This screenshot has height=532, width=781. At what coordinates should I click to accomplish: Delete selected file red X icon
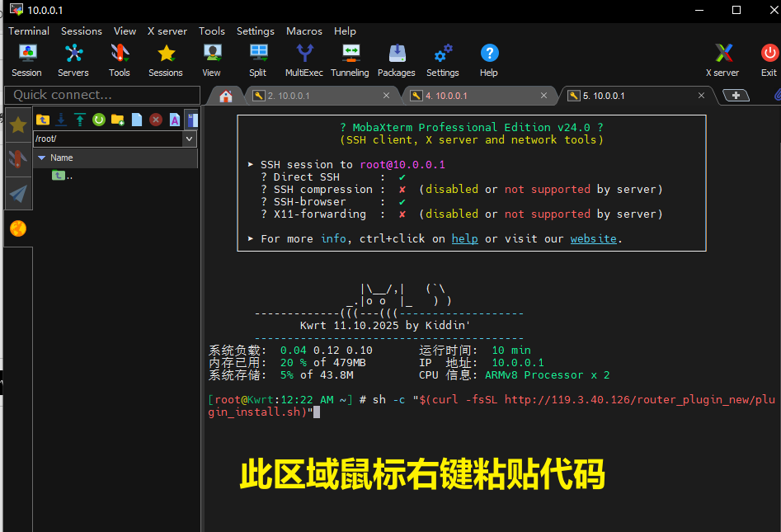(x=156, y=120)
